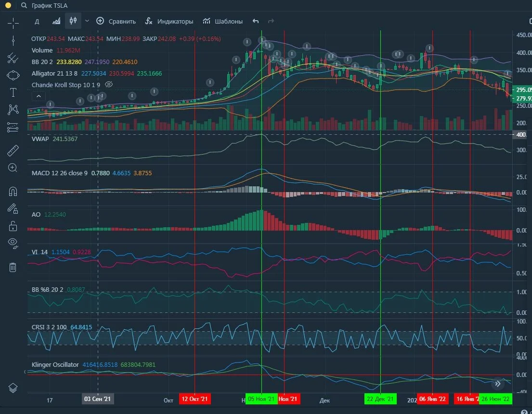Toggle lock all drawings padlock
Viewport: 532px width, 414px height.
pyautogui.click(x=13, y=226)
